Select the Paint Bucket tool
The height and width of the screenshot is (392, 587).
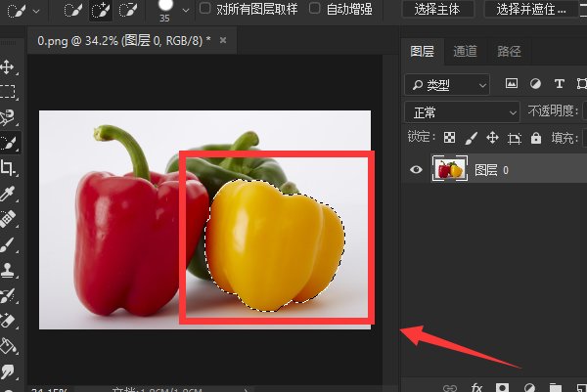point(7,346)
